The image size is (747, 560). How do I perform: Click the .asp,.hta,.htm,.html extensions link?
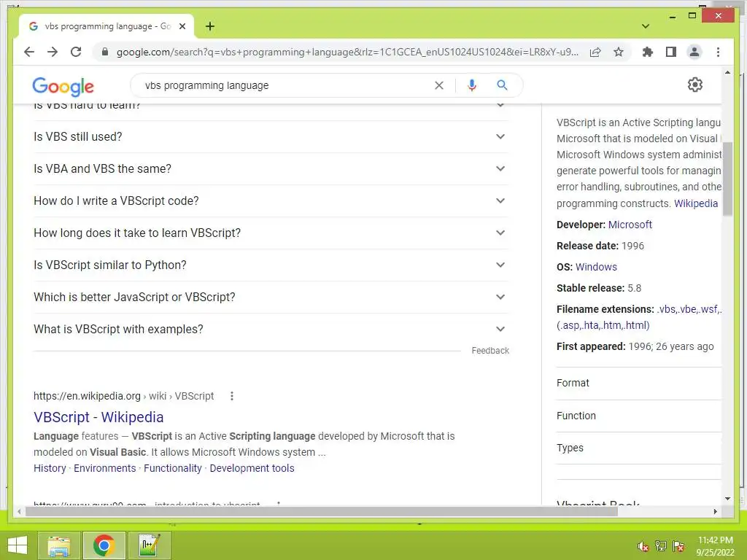[x=603, y=326]
